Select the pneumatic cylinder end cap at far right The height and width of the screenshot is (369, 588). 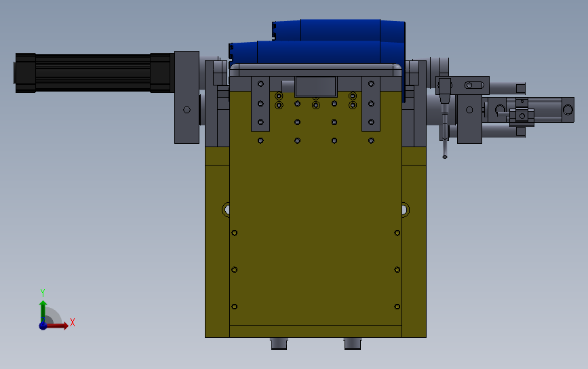click(x=568, y=110)
